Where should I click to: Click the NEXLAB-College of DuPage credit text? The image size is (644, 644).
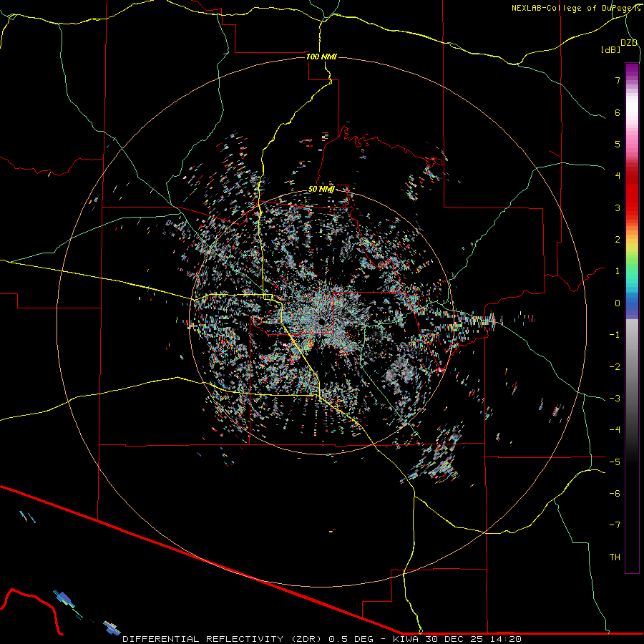tap(575, 8)
